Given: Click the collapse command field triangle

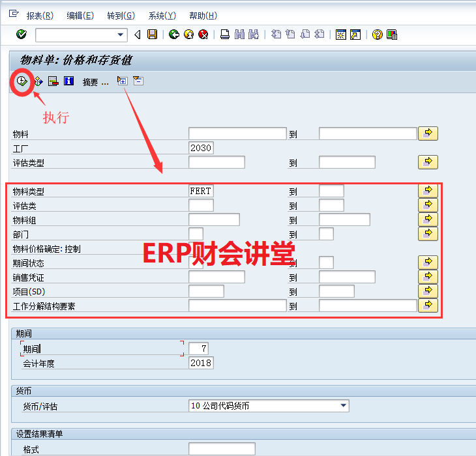Looking at the screenshot, I should (138, 35).
